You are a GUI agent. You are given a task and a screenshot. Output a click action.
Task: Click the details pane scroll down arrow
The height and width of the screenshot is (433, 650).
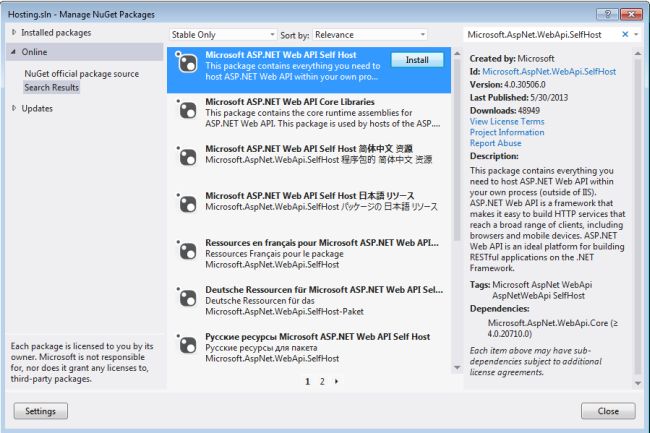pos(638,384)
